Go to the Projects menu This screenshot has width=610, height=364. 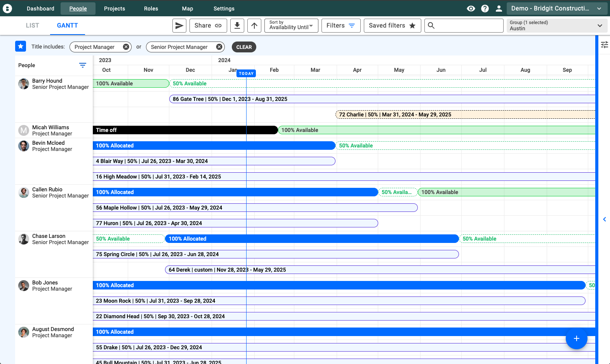(x=114, y=9)
